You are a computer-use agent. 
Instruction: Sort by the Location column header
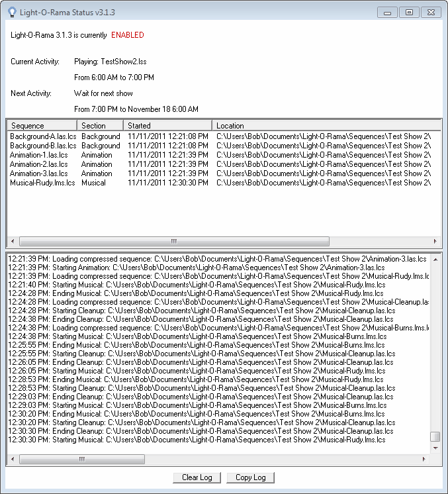click(326, 125)
